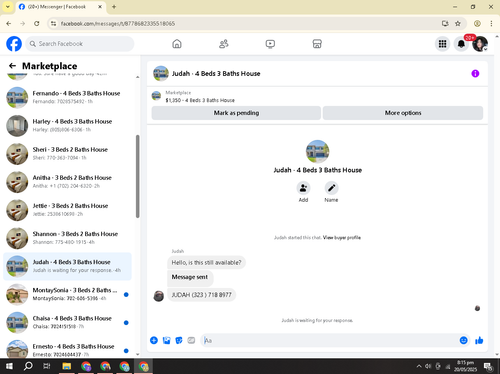Open more actions plus icon in composer
500x374 pixels.
pyautogui.click(x=154, y=340)
